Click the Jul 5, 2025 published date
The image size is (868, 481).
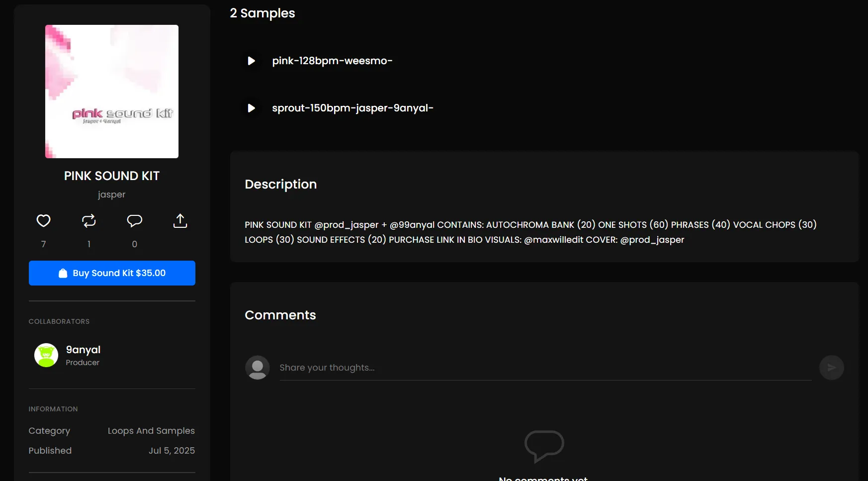click(172, 451)
